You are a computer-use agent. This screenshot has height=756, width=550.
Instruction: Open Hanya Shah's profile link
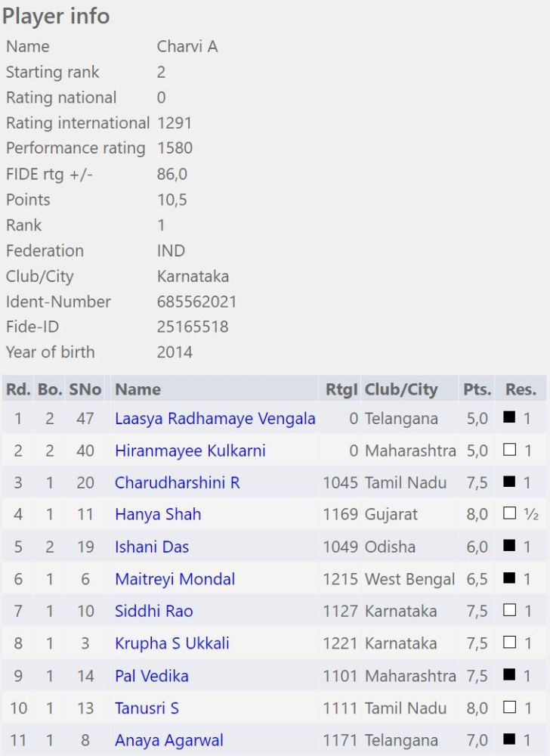pyautogui.click(x=158, y=515)
